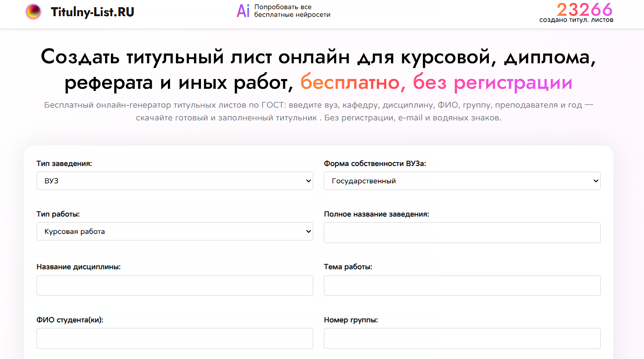Change 'Курсовая работа' work type selection
644x359 pixels.
tap(174, 231)
